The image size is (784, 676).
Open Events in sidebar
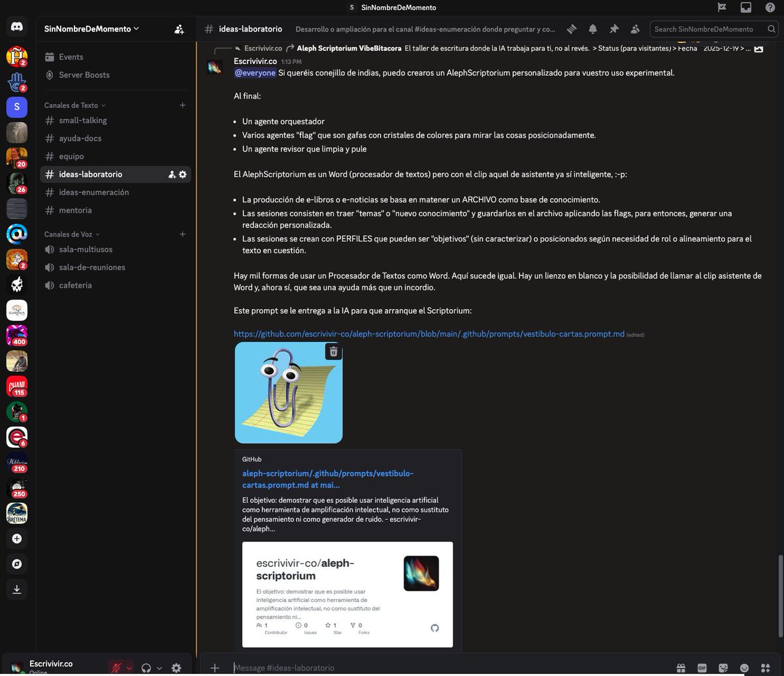coord(116,57)
